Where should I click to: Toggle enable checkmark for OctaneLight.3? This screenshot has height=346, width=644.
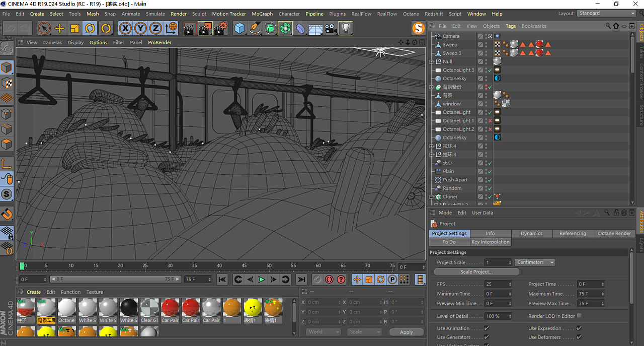[x=490, y=70]
